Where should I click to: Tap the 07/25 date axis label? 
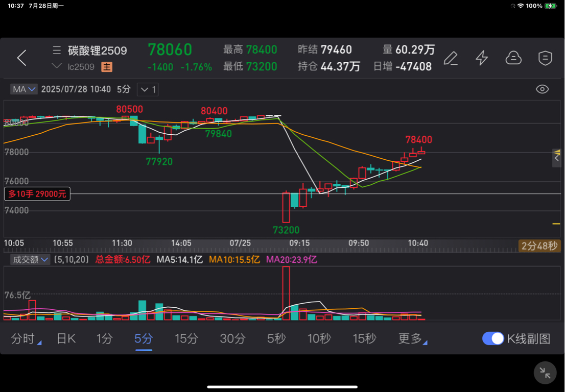pos(240,243)
